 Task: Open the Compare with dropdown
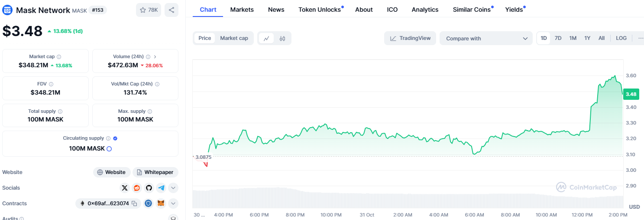click(x=486, y=38)
